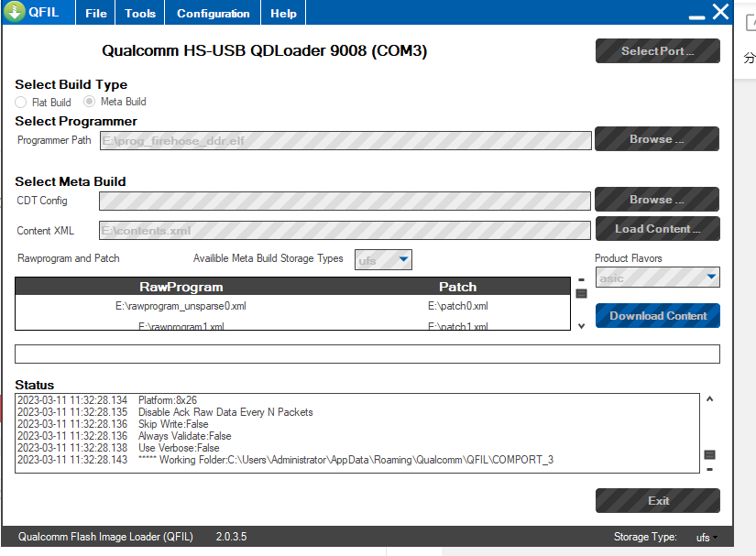Click the minus icon beside rawprogram table
This screenshot has width=756, height=556.
[x=582, y=279]
